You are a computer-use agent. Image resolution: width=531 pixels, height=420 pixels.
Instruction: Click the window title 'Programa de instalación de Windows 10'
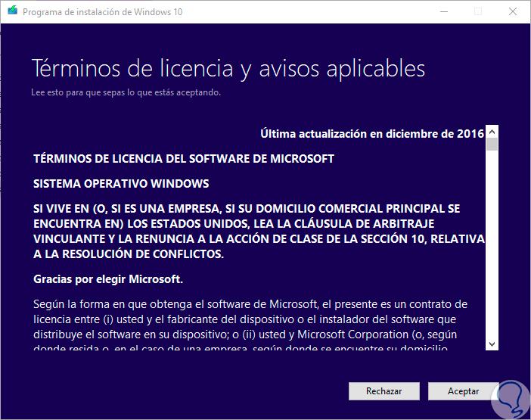[x=103, y=12]
